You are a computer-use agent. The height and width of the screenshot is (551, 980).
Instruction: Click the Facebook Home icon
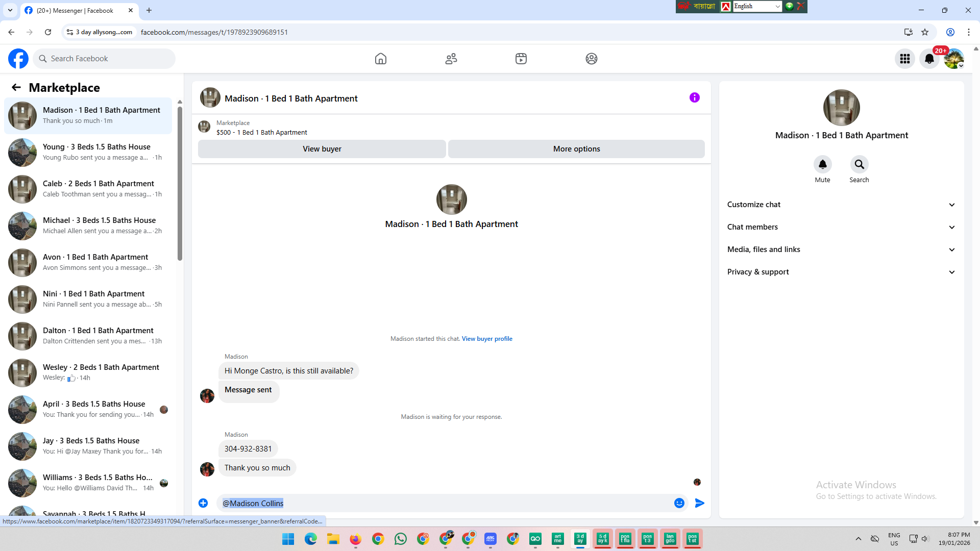[x=380, y=59]
